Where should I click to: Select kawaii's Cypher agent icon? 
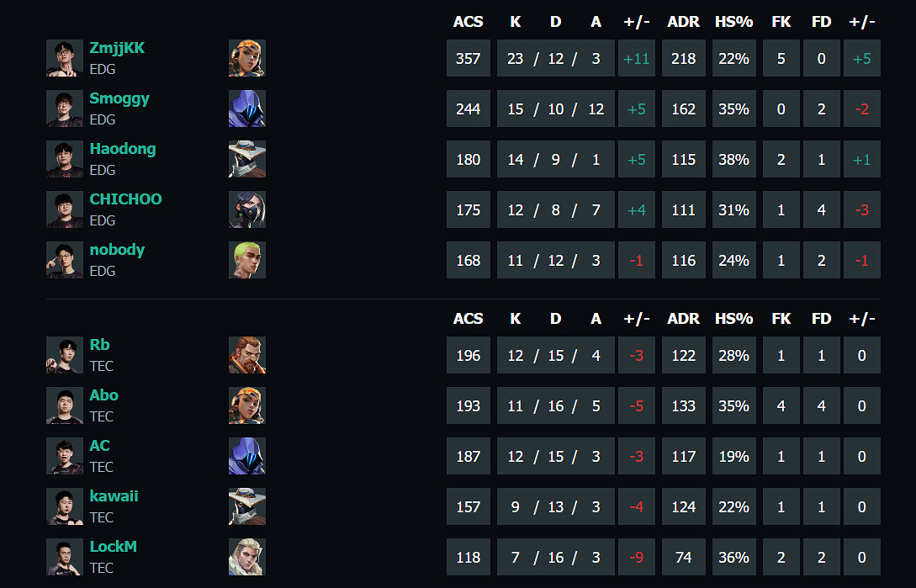[x=246, y=506]
